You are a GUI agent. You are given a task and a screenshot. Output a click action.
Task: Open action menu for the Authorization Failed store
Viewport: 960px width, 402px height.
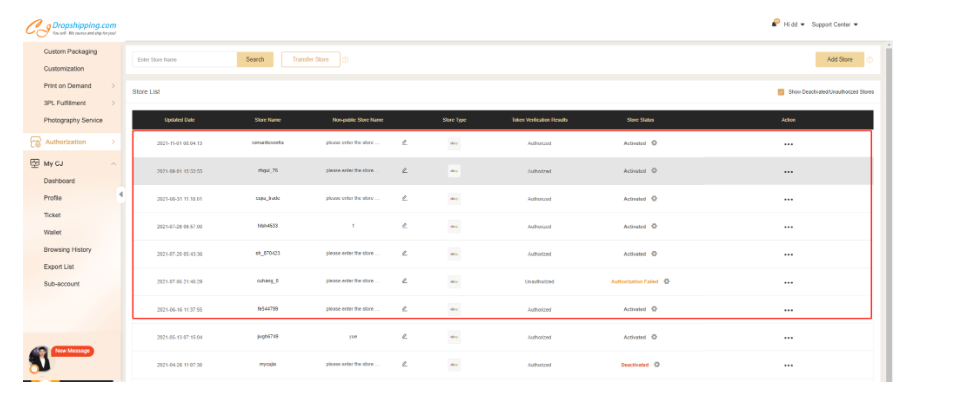788,282
